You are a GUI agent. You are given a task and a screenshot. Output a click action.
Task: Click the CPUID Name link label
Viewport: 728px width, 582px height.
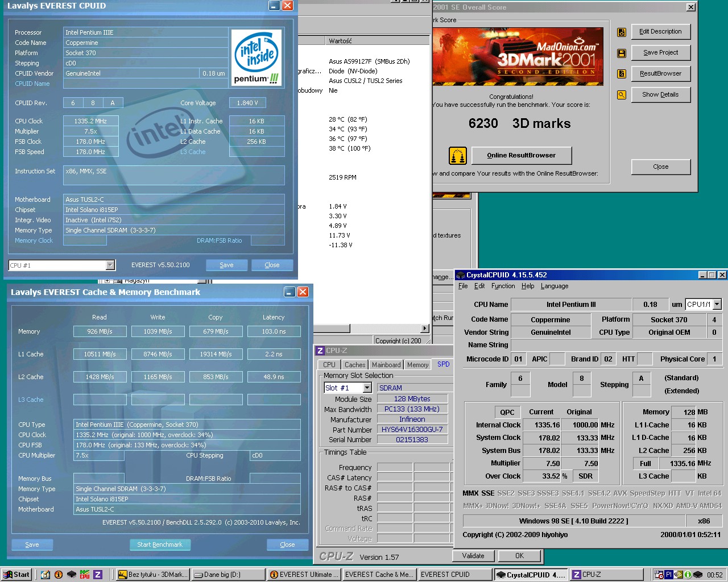coord(32,84)
